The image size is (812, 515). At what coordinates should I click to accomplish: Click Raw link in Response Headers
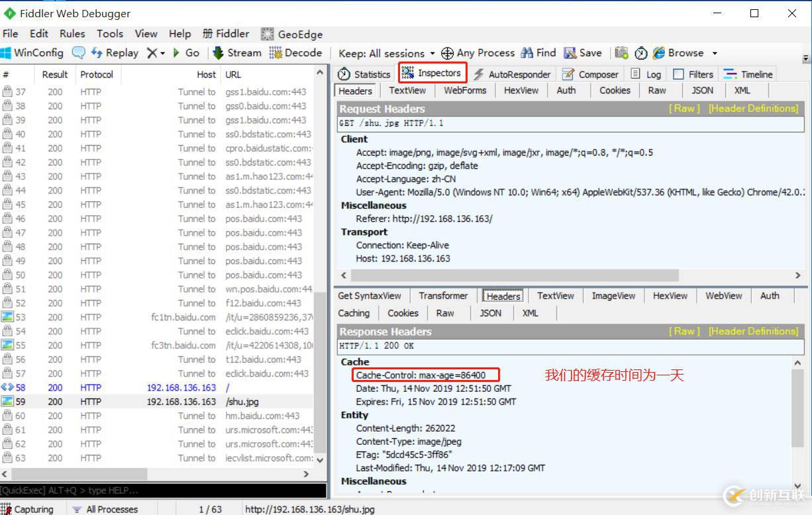click(684, 331)
